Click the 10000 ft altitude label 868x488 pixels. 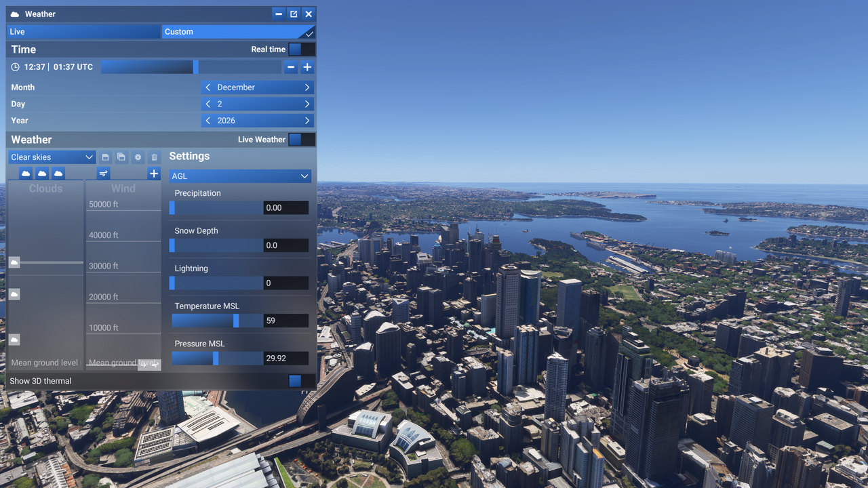(104, 327)
